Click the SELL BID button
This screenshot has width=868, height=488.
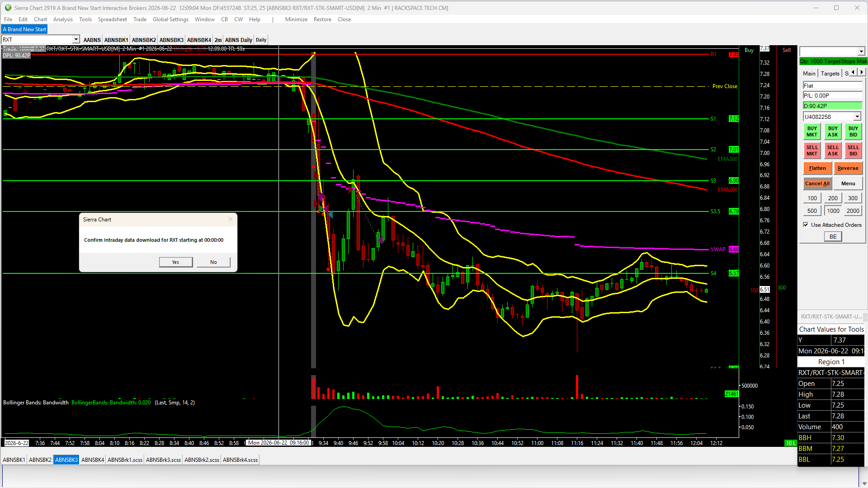(853, 150)
